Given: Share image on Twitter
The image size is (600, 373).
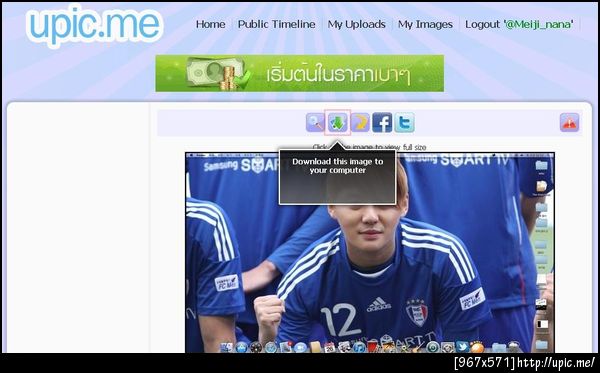Looking at the screenshot, I should pyautogui.click(x=404, y=123).
